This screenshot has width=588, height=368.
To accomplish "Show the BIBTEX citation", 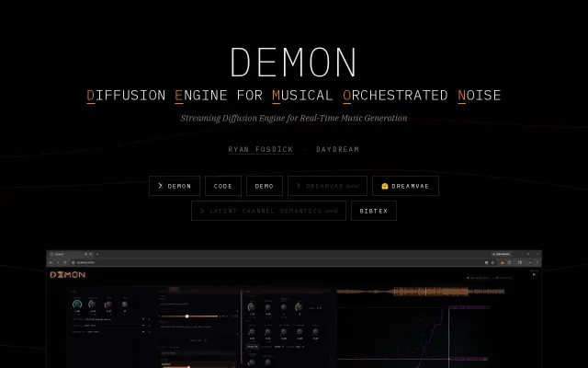I will [x=374, y=211].
